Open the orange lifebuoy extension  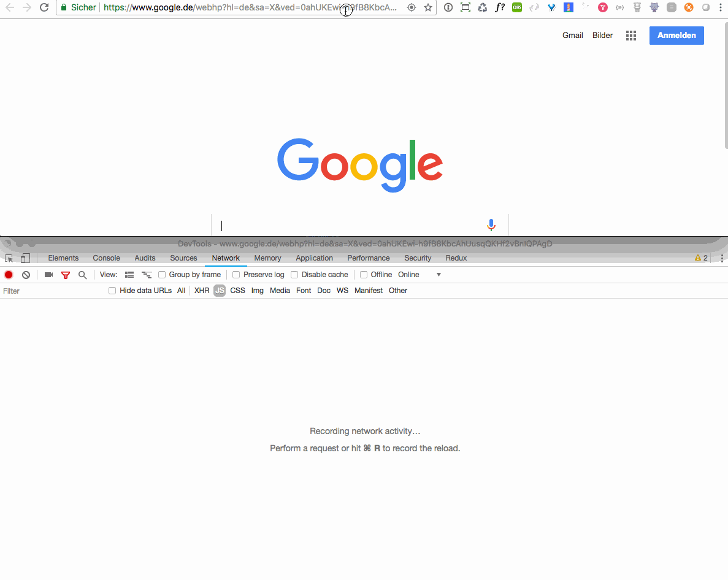pos(689,7)
